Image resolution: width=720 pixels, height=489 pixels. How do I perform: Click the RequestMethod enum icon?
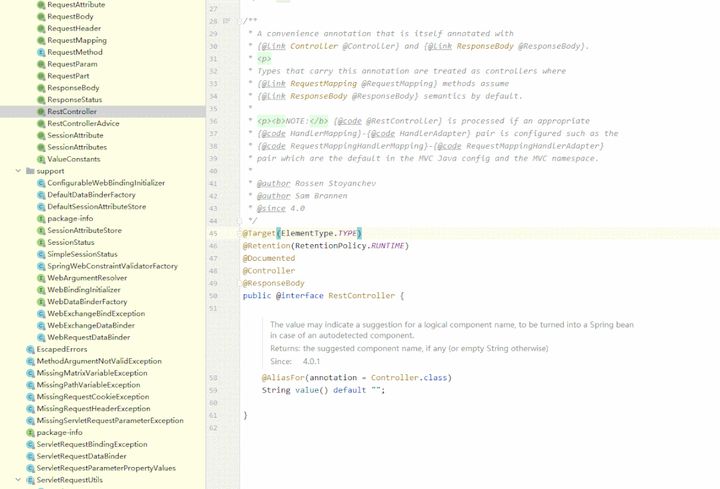pyautogui.click(x=41, y=52)
